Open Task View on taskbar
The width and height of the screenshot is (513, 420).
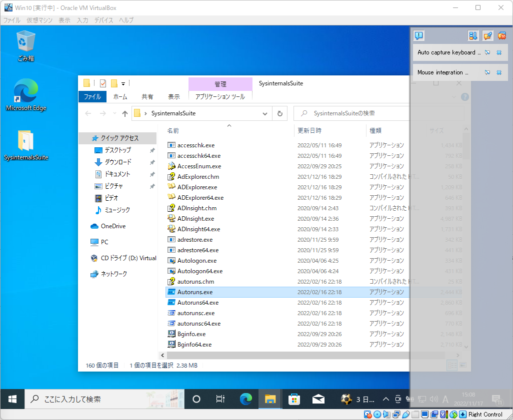(220, 399)
